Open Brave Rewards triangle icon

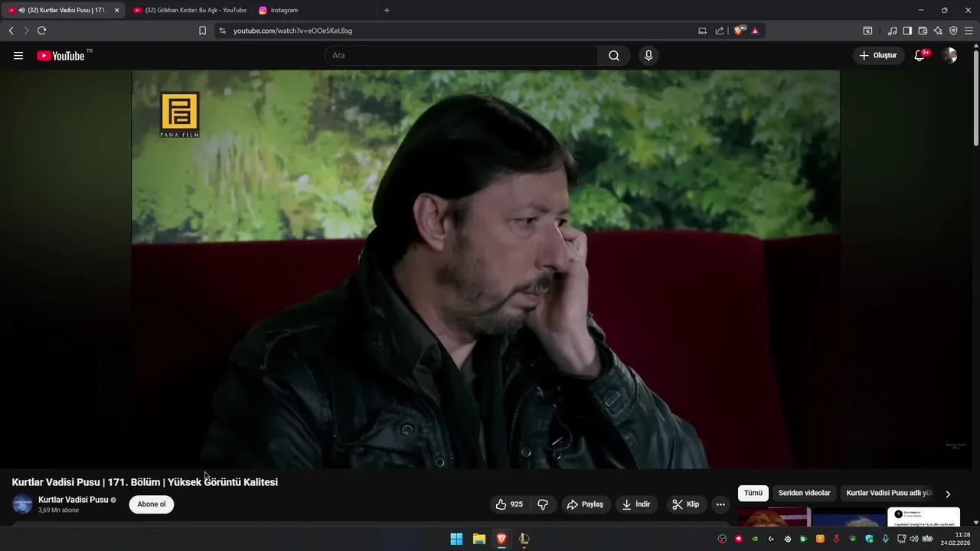pos(755,31)
